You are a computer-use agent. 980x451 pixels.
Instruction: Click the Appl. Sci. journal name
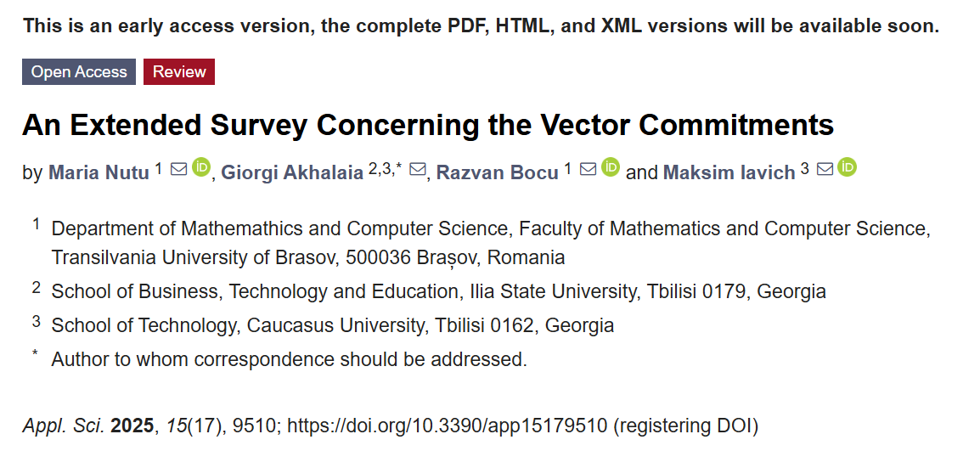click(65, 426)
